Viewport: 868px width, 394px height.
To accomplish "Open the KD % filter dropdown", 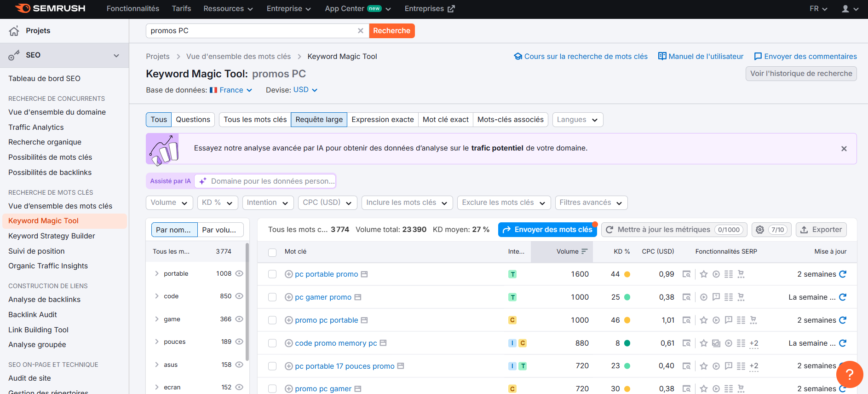I will pos(218,203).
